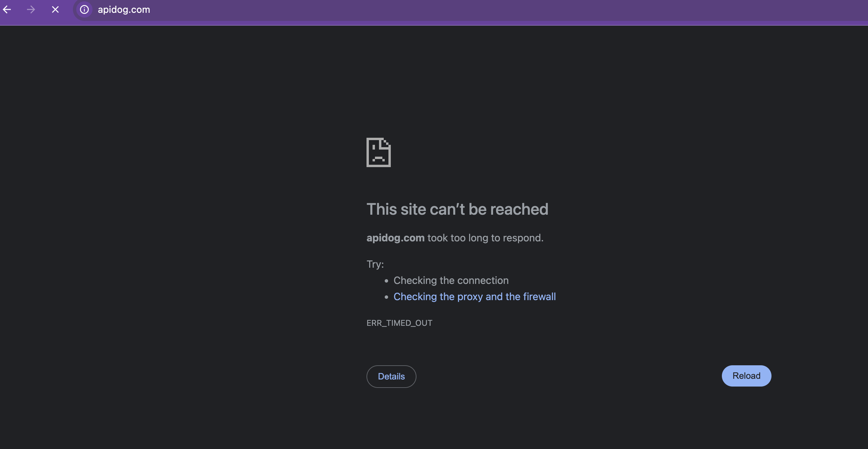Screen dimensions: 868x449
Task: Select the apidog.com URL text in address bar
Action: [x=124, y=9]
